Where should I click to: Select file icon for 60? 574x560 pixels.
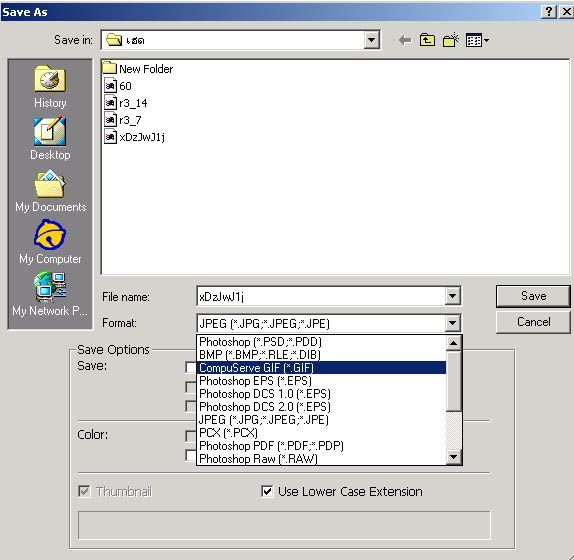pyautogui.click(x=110, y=86)
